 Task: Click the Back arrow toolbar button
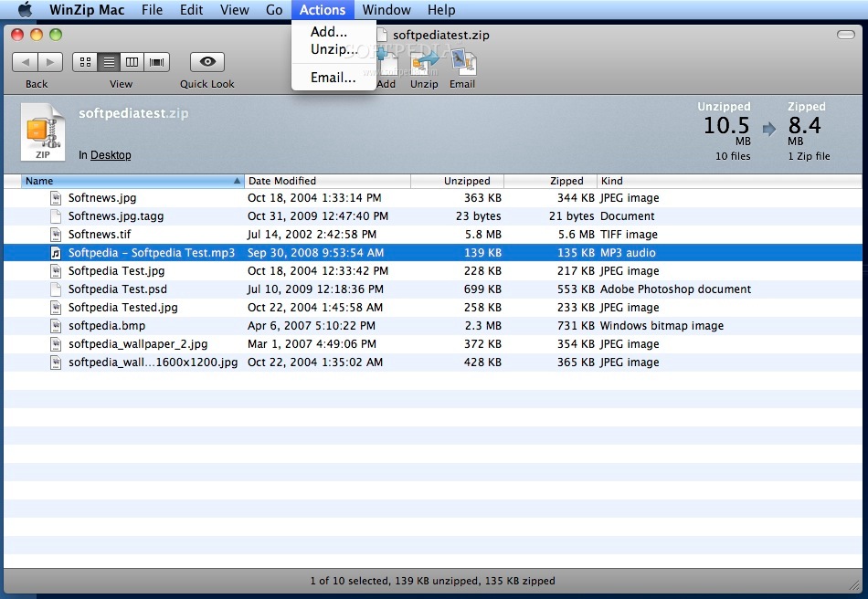pyautogui.click(x=25, y=62)
